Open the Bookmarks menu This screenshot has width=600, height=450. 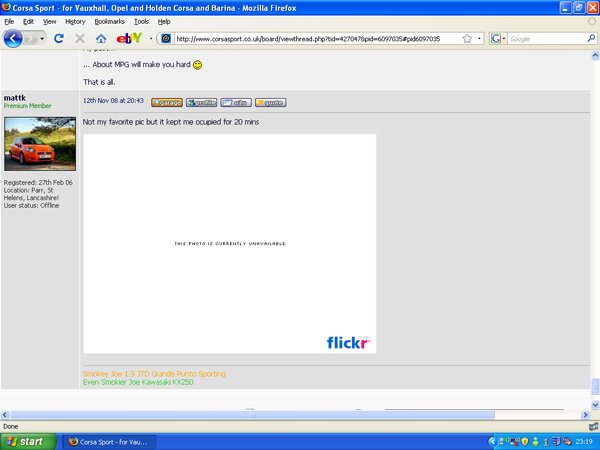coord(110,21)
